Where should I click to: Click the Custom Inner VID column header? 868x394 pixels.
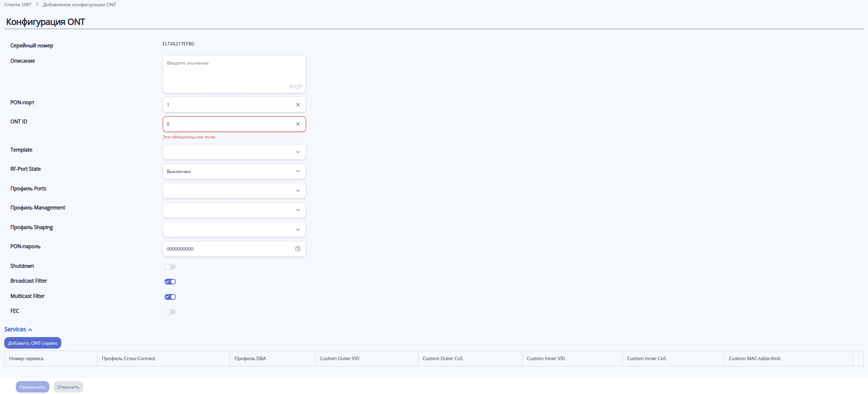(x=572, y=359)
